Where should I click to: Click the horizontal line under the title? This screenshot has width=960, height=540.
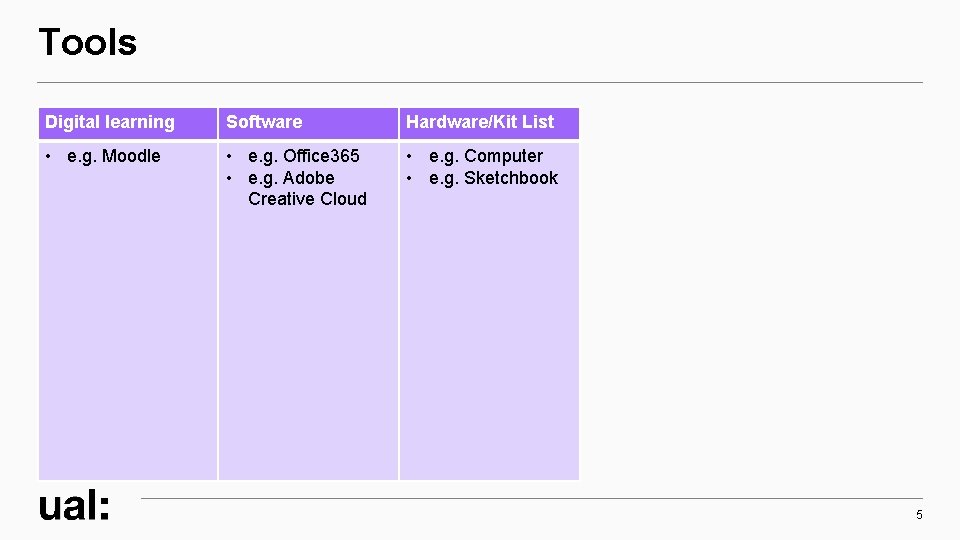coord(480,82)
